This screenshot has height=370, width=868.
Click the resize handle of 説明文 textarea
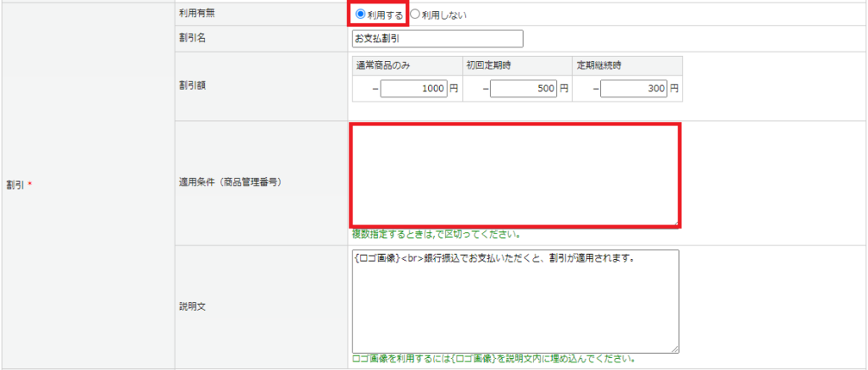coord(676,350)
